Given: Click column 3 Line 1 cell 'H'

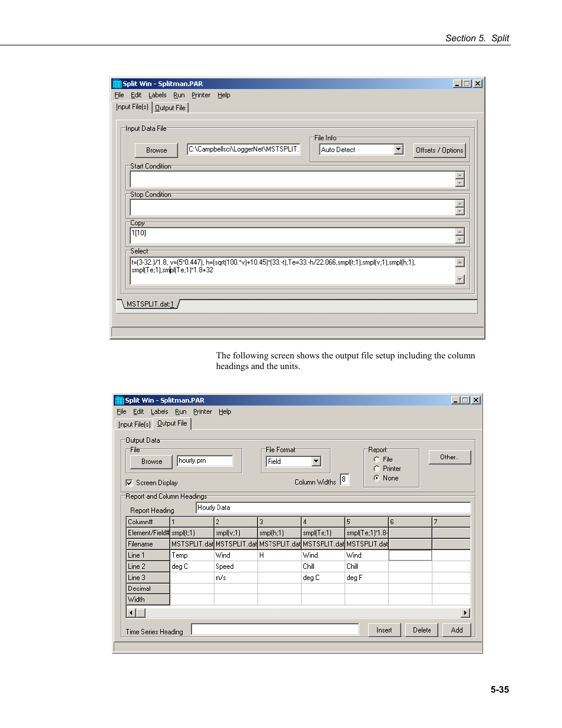Looking at the screenshot, I should click(x=279, y=555).
